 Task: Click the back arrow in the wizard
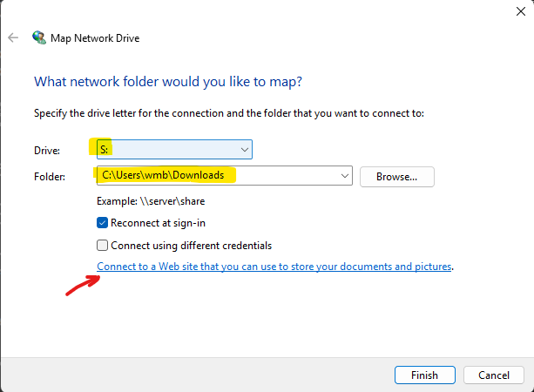coord(13,37)
